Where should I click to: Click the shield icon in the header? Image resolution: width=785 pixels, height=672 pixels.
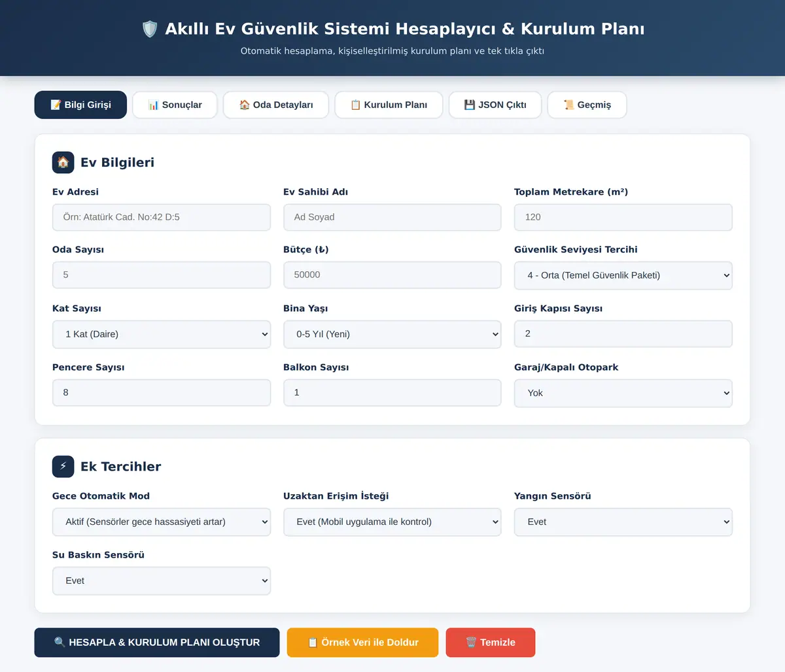pos(150,29)
